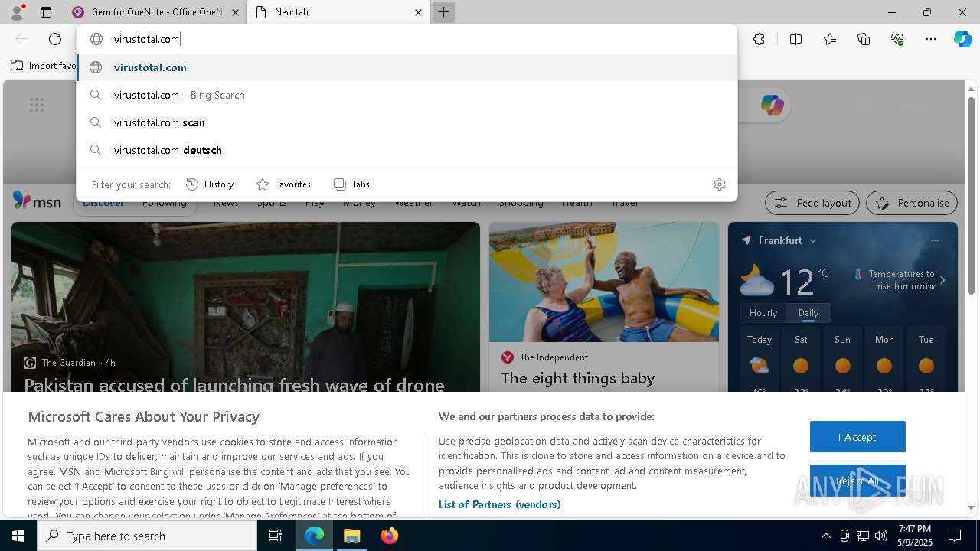Switch to Gem for OneNote tab
The image size is (980, 551).
pos(156,12)
